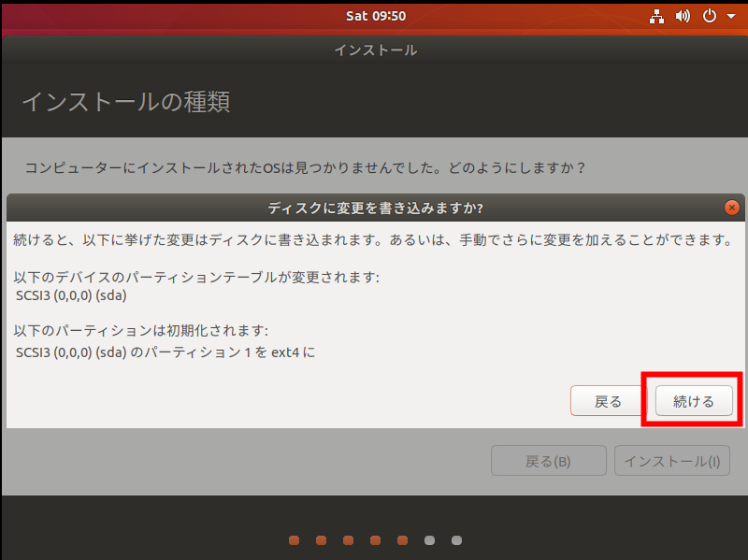Click the fourth orange progress dot
Viewport: 748px width, 560px height.
[x=375, y=539]
